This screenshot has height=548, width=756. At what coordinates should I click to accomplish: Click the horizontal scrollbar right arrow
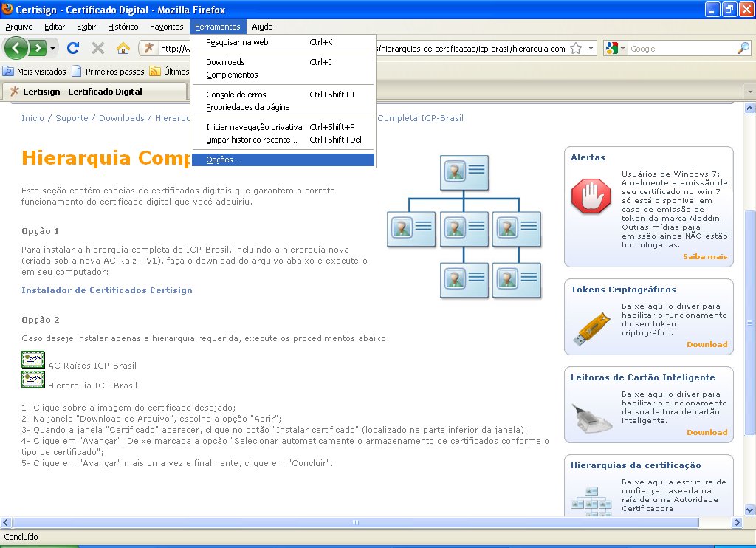tap(736, 522)
